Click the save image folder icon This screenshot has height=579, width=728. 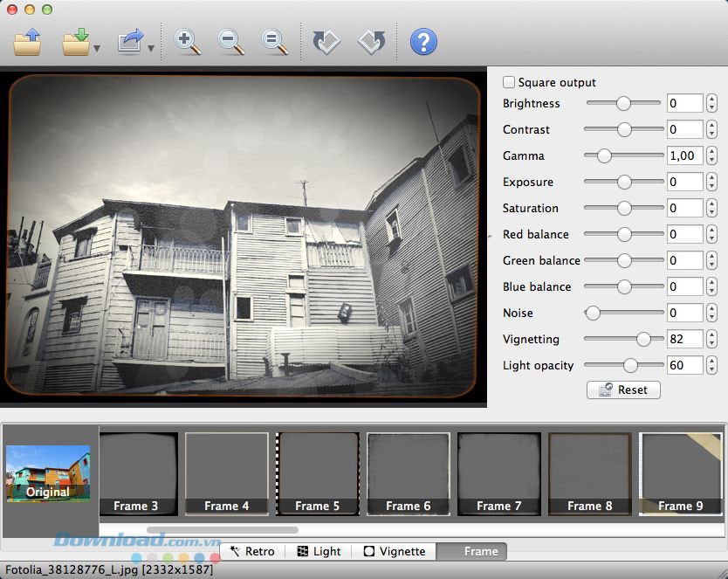click(x=76, y=42)
